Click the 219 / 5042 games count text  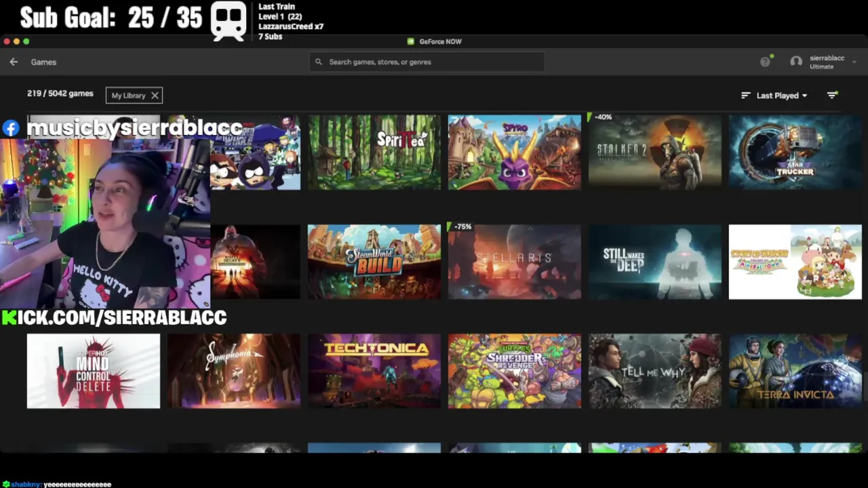60,94
